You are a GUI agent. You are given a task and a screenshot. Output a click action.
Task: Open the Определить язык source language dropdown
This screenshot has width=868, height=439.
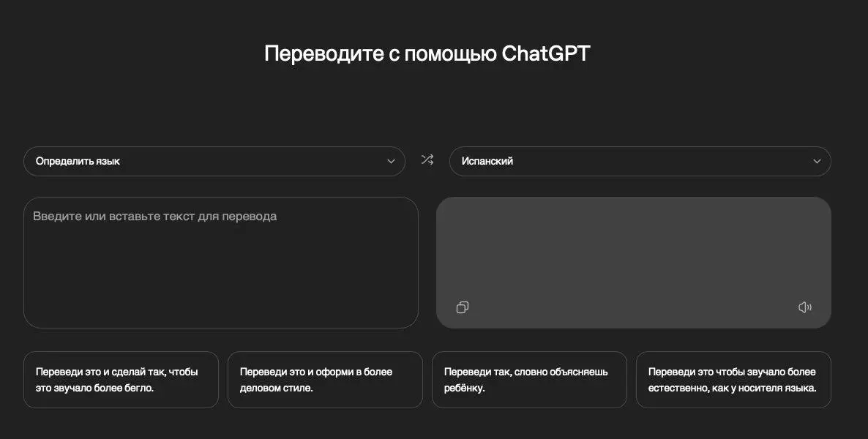point(214,161)
